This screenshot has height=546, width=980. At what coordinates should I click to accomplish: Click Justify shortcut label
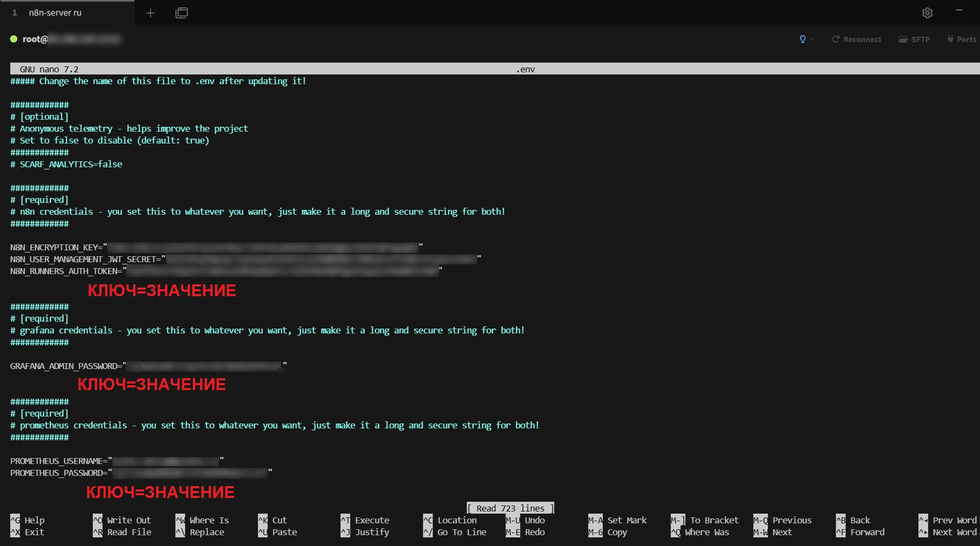(372, 532)
